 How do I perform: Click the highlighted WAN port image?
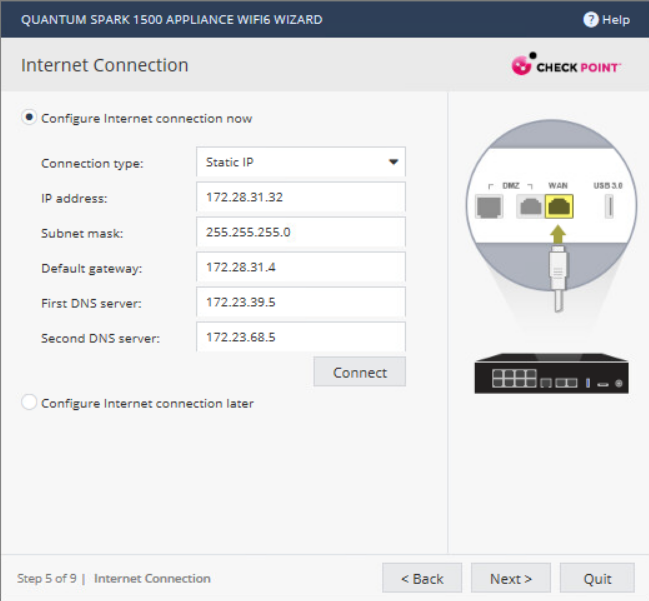click(x=559, y=206)
